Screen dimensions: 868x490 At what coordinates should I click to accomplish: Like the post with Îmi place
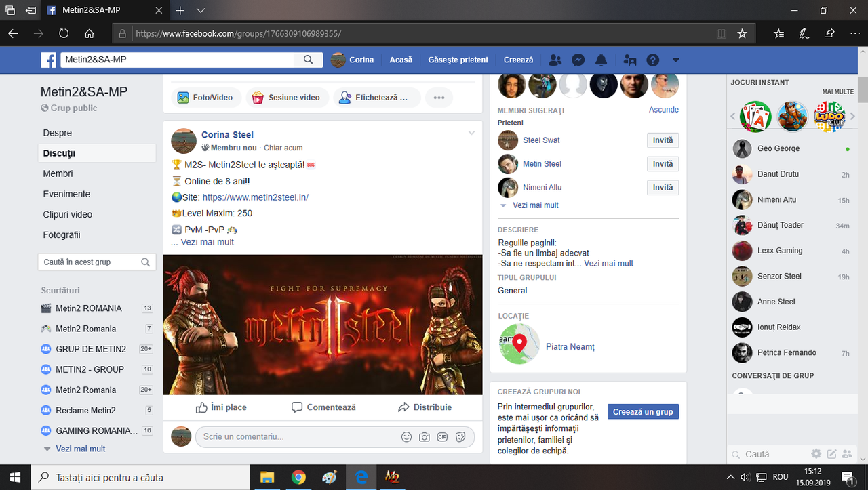221,407
